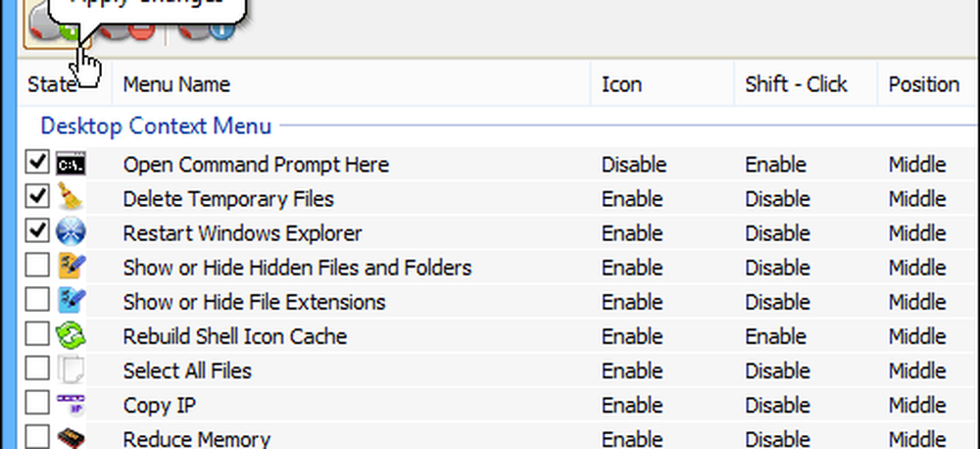Collapse the Desktop Context Menu group header

pos(155,126)
